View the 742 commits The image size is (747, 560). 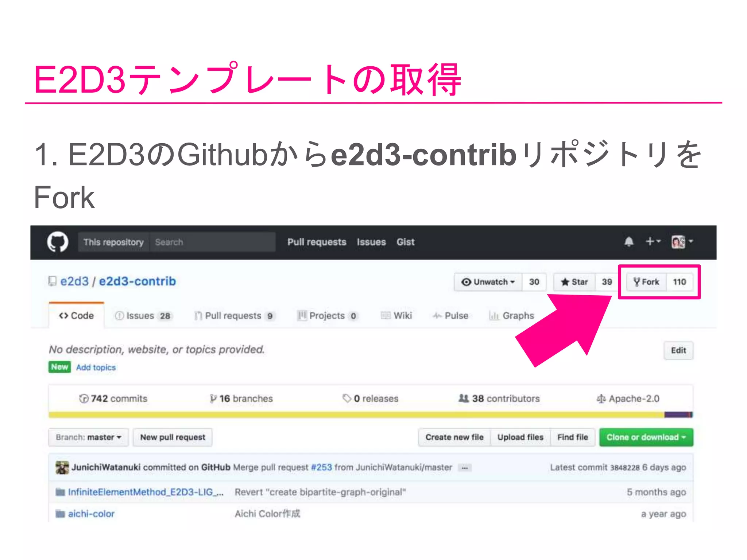(x=113, y=398)
